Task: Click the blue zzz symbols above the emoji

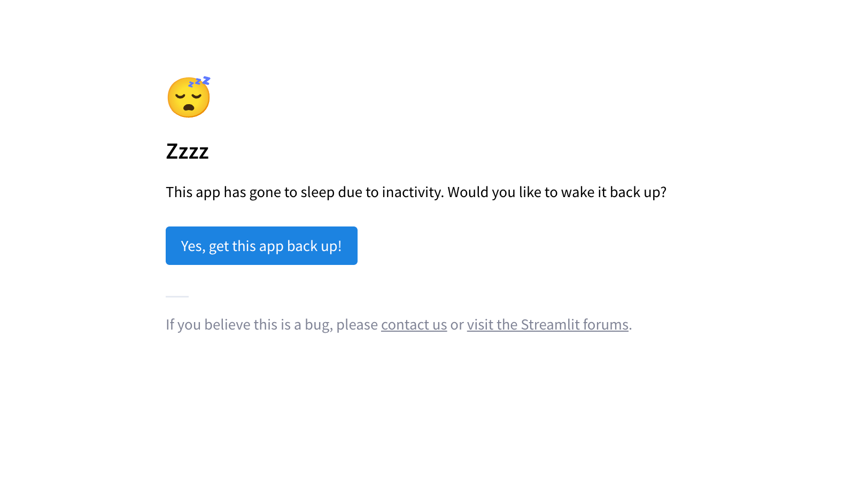Action: (199, 81)
